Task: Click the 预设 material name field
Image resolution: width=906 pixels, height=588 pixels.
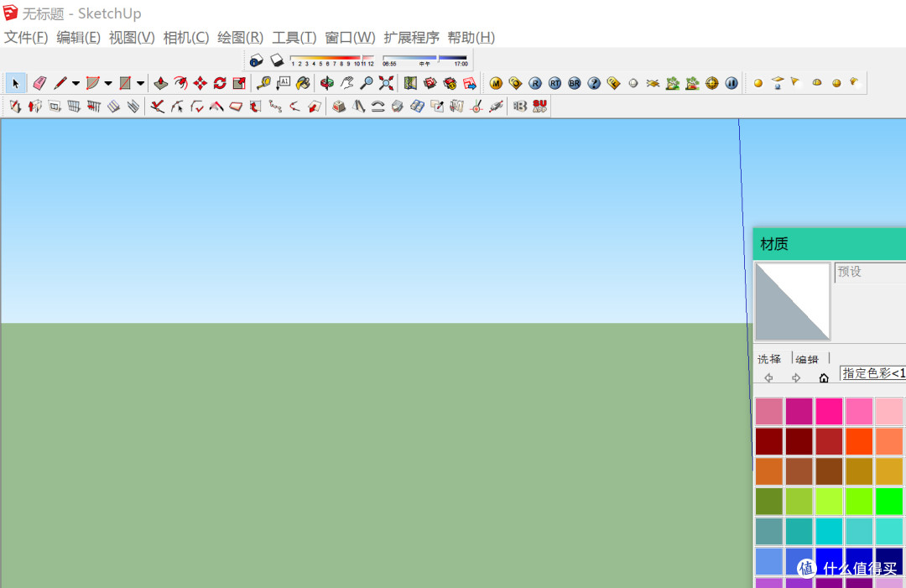Action: (x=870, y=272)
